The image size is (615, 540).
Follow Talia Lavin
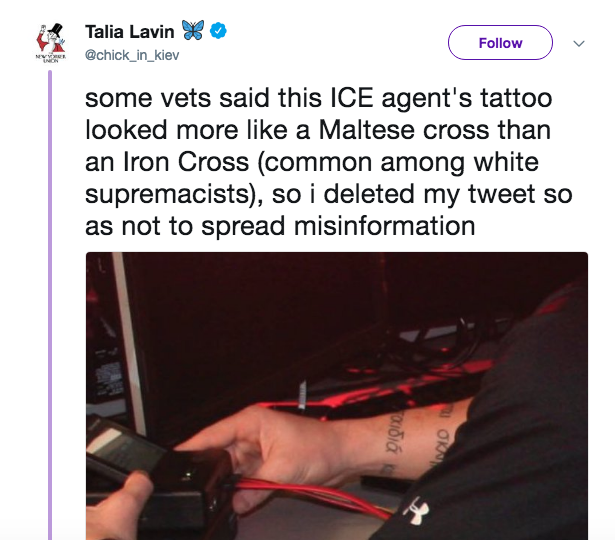[x=500, y=42]
